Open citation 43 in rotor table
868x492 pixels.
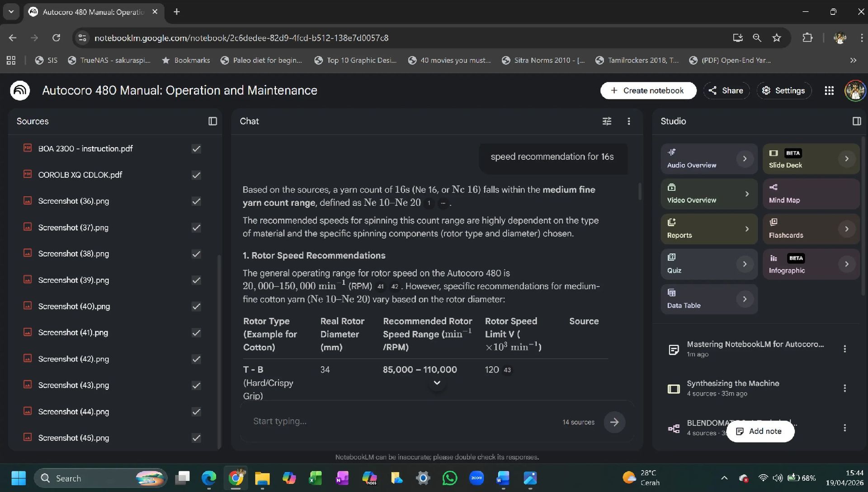click(x=507, y=370)
